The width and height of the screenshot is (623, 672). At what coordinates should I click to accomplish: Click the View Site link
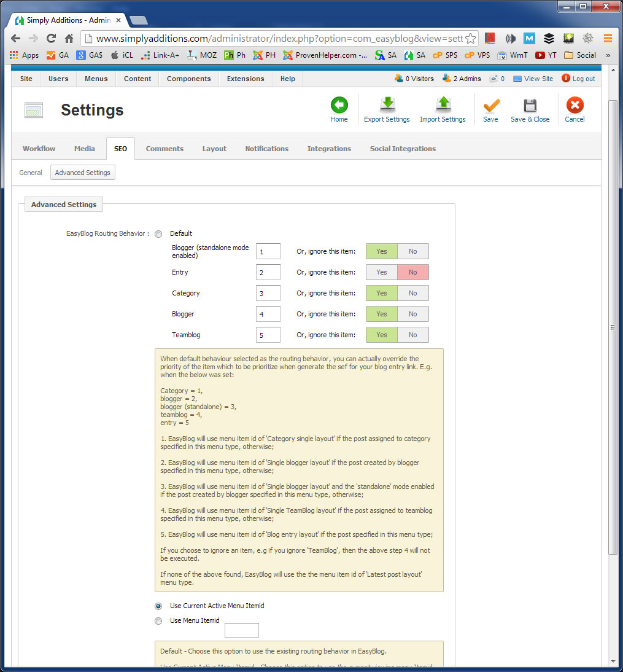533,79
